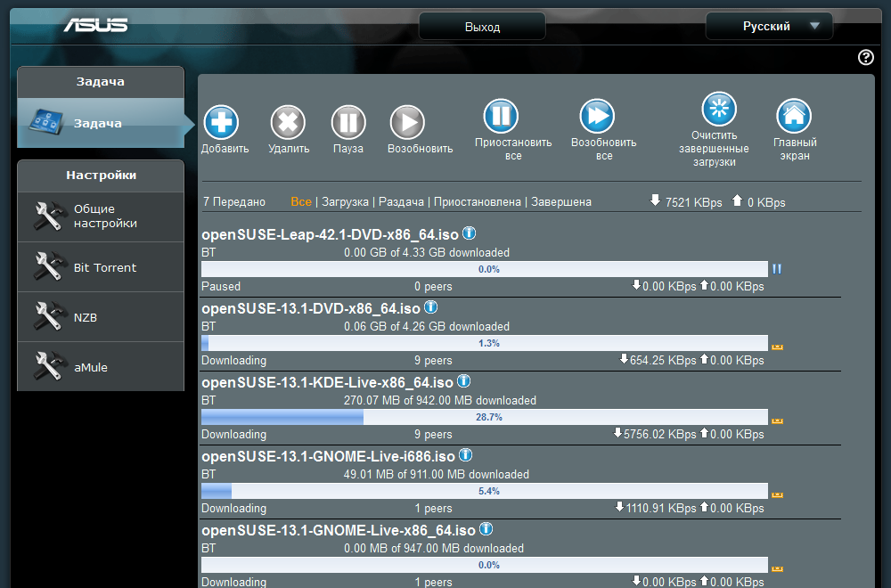Click the Очистить завершенные загрузки icon
The image size is (891, 588).
click(719, 109)
